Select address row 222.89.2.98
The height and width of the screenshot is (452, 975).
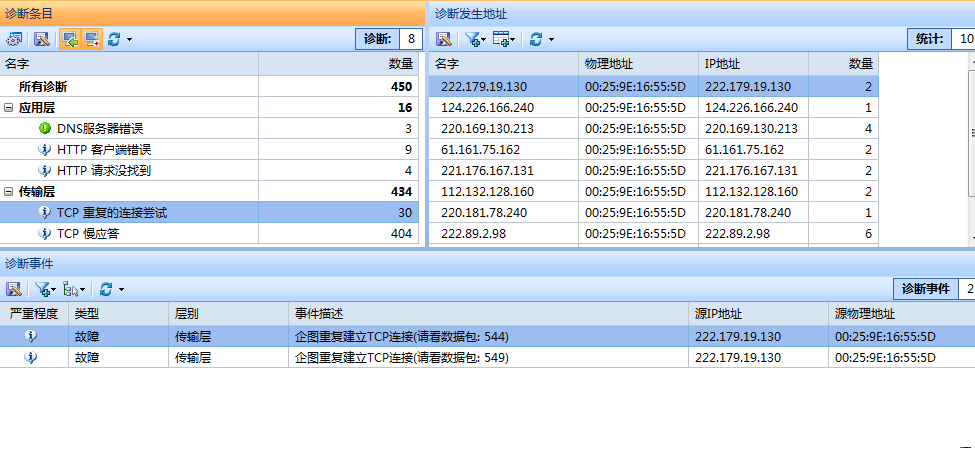tap(654, 234)
